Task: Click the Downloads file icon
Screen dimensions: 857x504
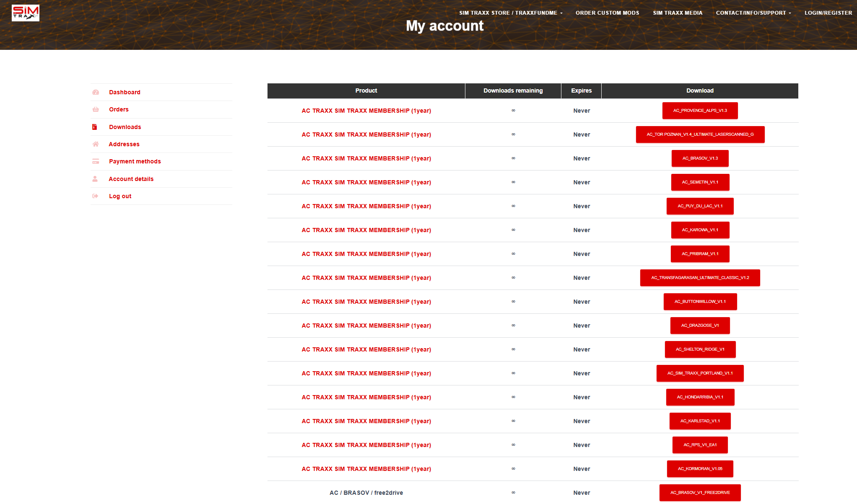Action: coord(95,127)
